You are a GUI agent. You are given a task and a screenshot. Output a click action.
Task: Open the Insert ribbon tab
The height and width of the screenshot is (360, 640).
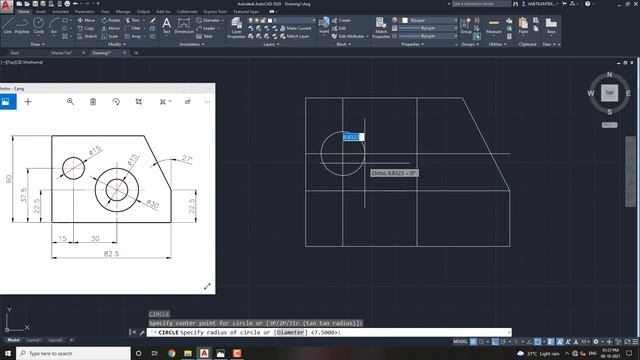pyautogui.click(x=41, y=11)
